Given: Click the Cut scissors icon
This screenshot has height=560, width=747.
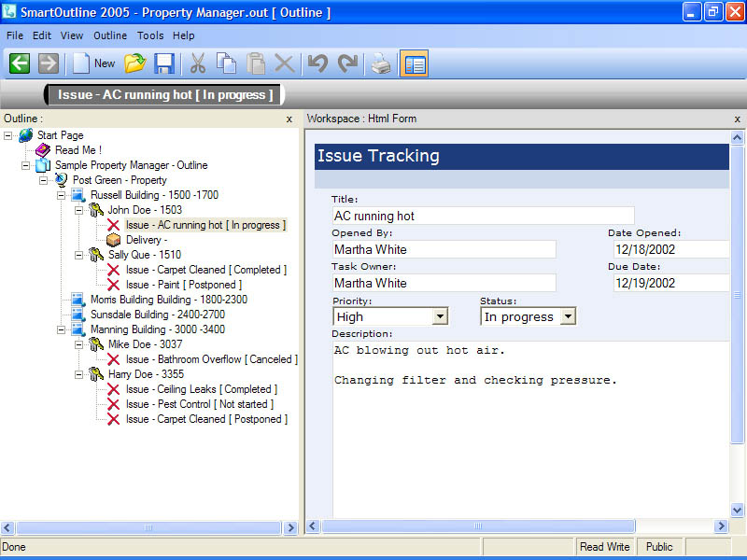Looking at the screenshot, I should pos(197,63).
